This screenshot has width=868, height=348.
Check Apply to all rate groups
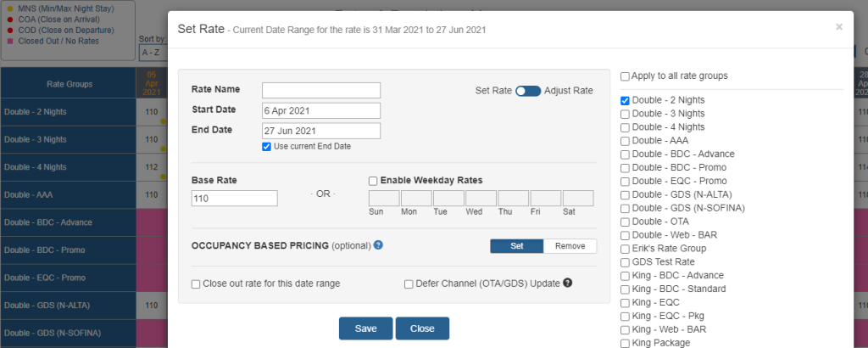(x=625, y=76)
